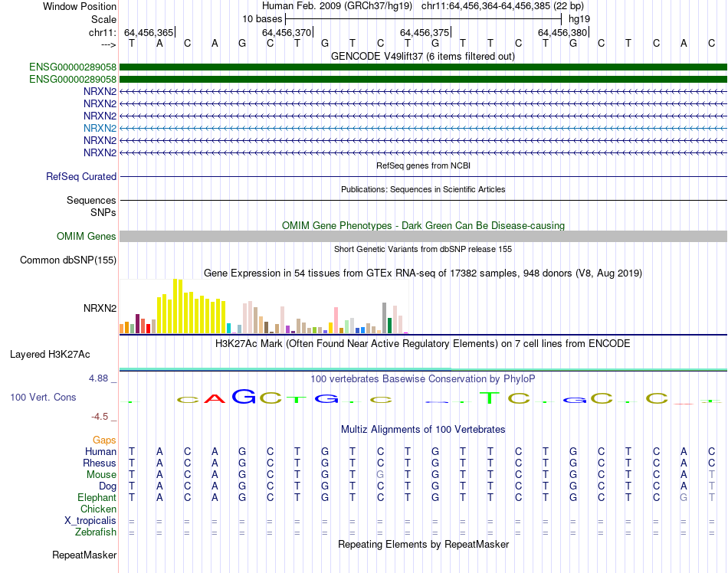
Task: Click the ---> sequence direction arrow label
Action: [x=109, y=44]
